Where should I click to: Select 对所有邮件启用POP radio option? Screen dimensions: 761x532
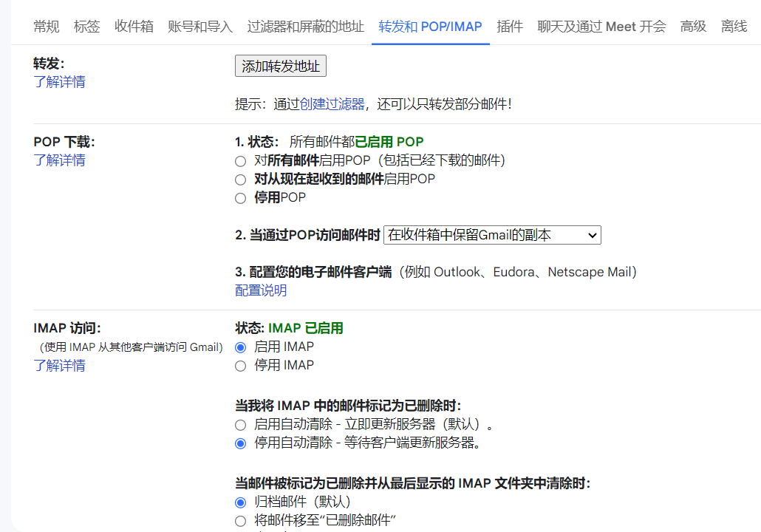240,160
